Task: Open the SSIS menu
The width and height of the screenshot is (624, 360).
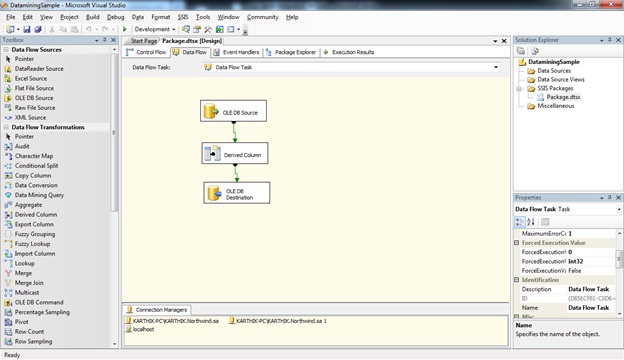Action: click(x=183, y=17)
